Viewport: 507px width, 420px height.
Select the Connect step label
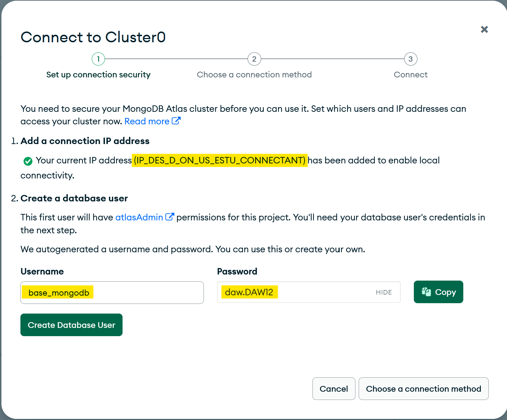(x=411, y=75)
